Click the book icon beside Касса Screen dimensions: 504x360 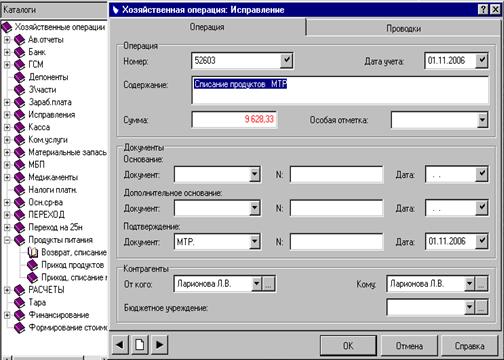(x=19, y=127)
